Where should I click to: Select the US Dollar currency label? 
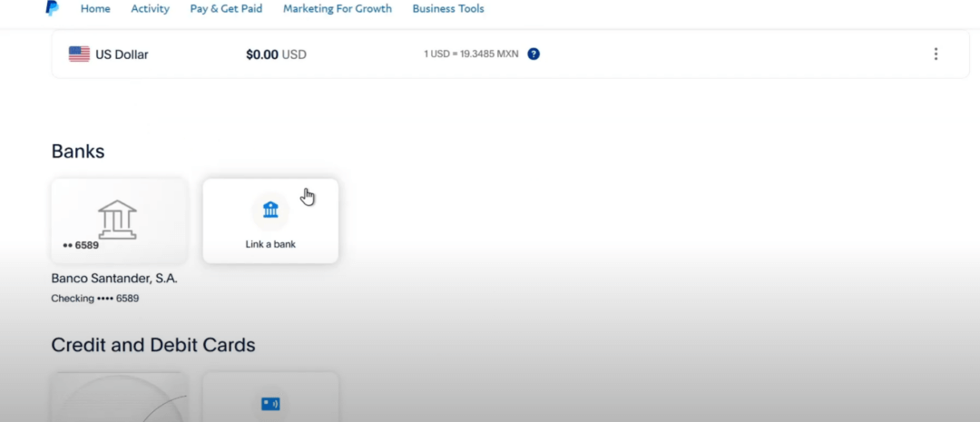tap(122, 54)
